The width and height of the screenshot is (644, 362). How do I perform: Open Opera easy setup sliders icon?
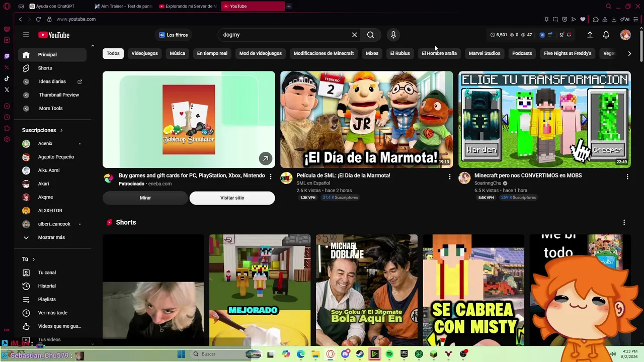point(636,19)
